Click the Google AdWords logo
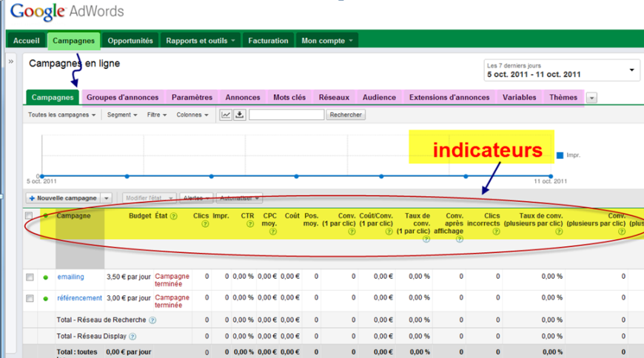Image resolution: width=644 pixels, height=358 pixels. pos(67,12)
